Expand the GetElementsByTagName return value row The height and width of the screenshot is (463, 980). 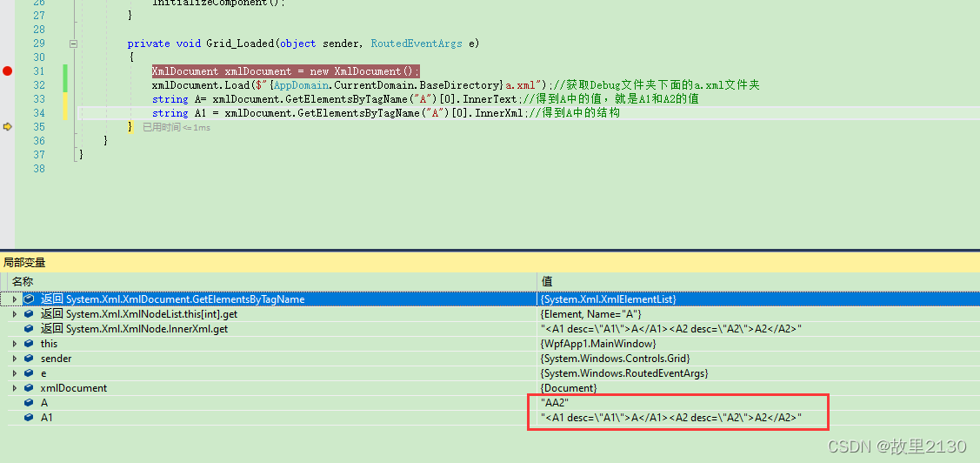[x=15, y=299]
